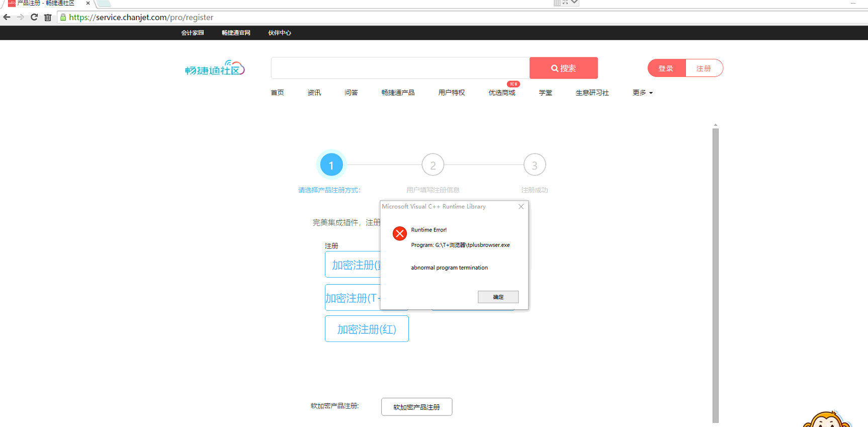
Task: Click the Runtime Error! text in the dialog
Action: pos(429,230)
